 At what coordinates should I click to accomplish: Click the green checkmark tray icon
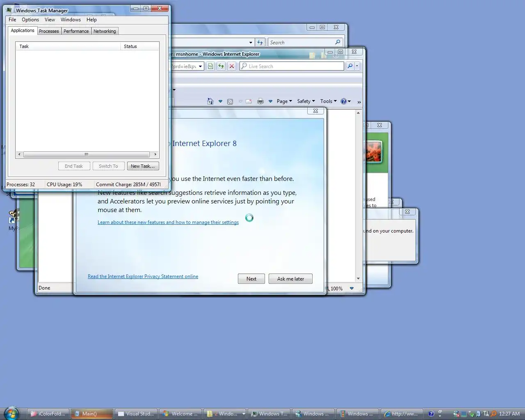tap(471, 414)
